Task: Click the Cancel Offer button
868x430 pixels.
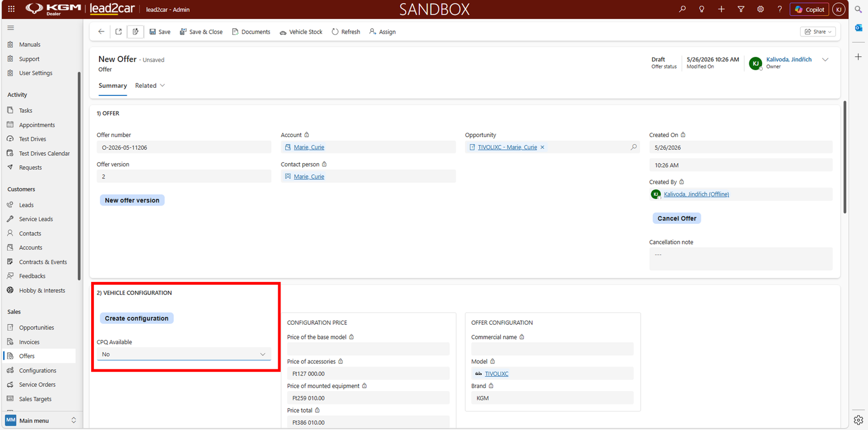Action: [x=677, y=218]
